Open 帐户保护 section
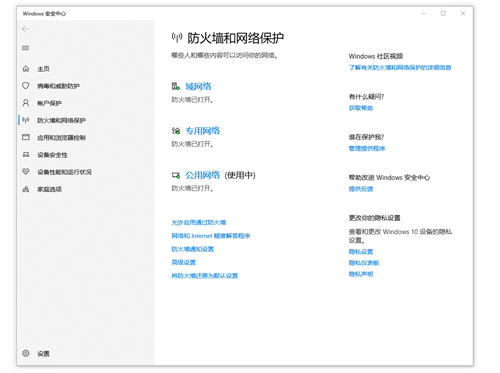 pos(49,103)
